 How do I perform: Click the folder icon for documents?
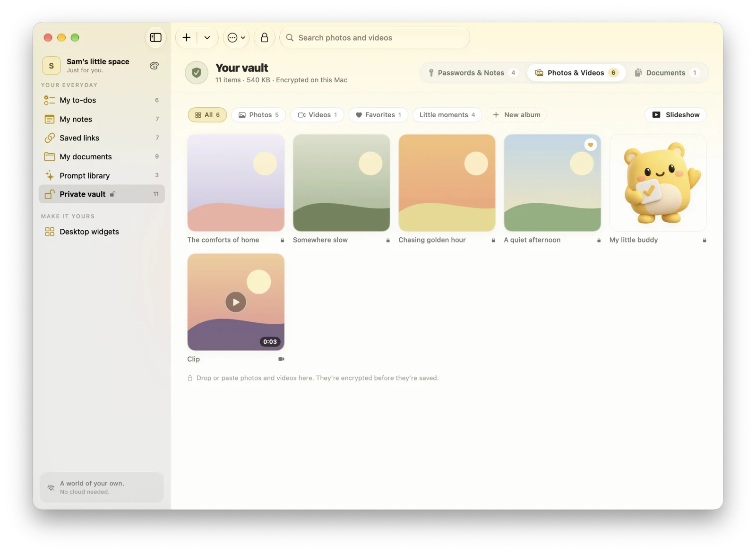50,156
